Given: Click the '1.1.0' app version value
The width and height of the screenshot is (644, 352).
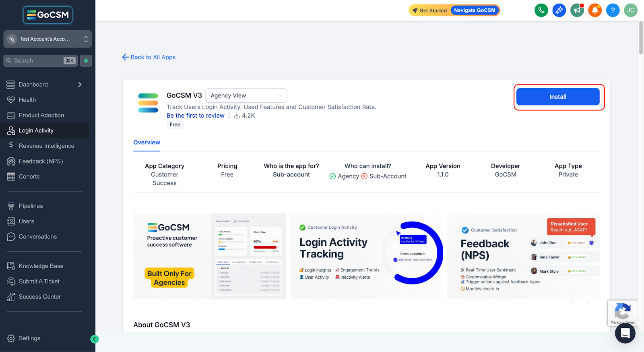Looking at the screenshot, I should coord(443,175).
